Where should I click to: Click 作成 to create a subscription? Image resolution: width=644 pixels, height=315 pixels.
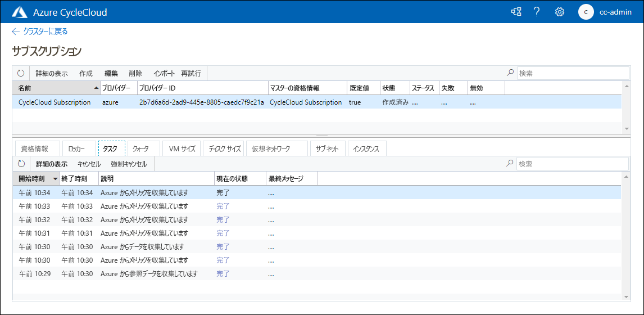[86, 74]
